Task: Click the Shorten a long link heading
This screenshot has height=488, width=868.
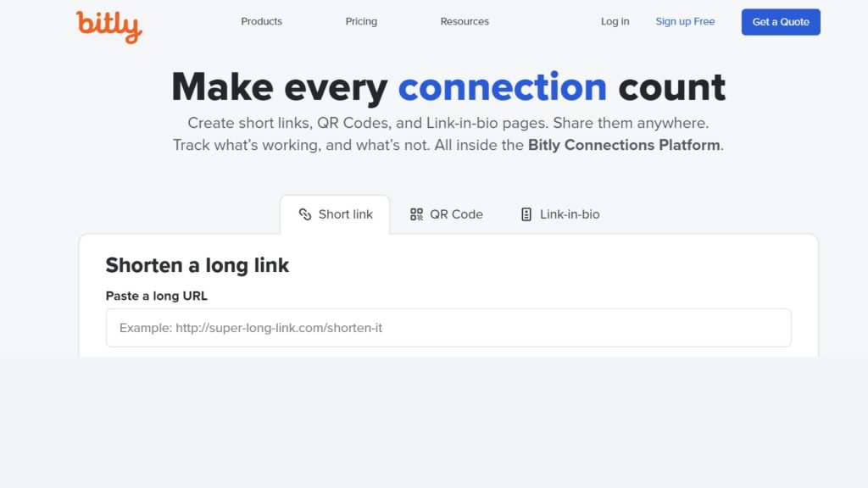Action: [x=198, y=265]
